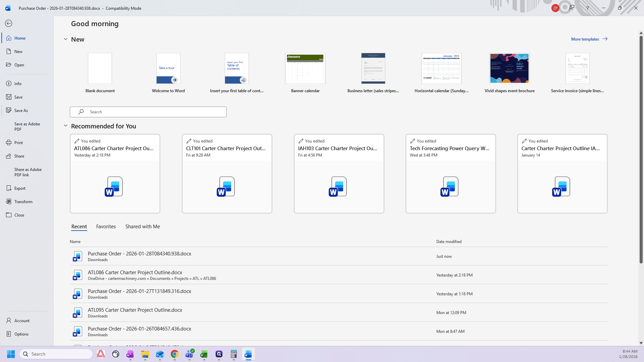Image resolution: width=644 pixels, height=362 pixels.
Task: Select the Recent tab
Action: [79, 227]
